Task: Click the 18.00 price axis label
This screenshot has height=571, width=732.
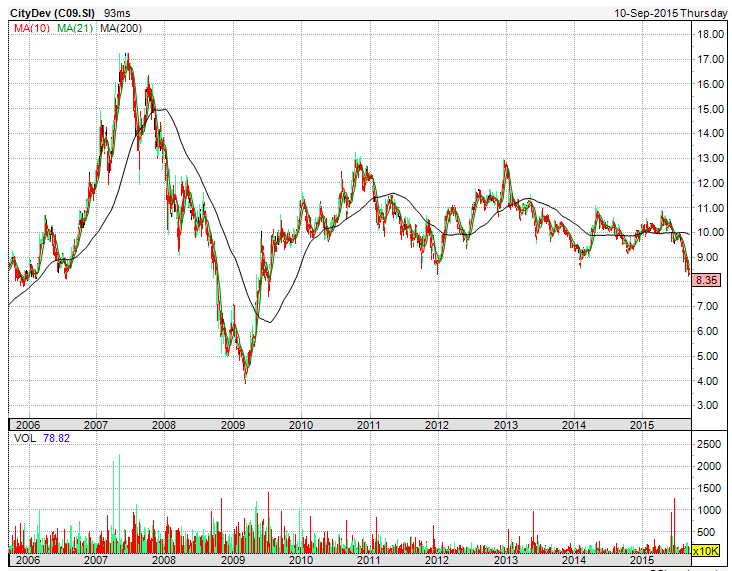Action: click(710, 34)
